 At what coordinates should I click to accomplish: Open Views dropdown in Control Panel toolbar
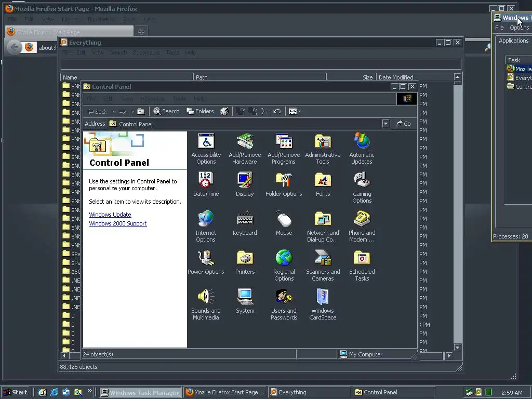[x=295, y=111]
